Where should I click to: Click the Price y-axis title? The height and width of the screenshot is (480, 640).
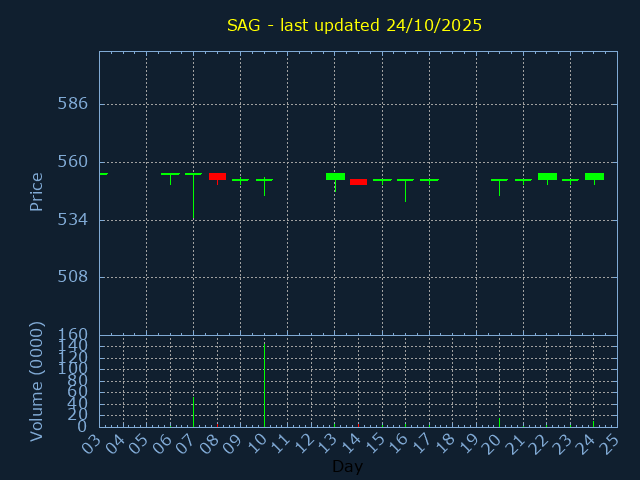coord(37,191)
